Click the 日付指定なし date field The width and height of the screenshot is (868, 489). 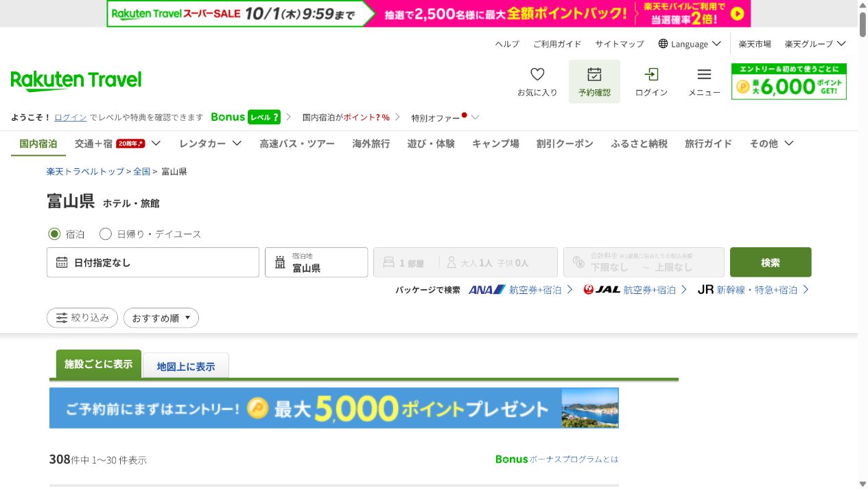coord(153,262)
